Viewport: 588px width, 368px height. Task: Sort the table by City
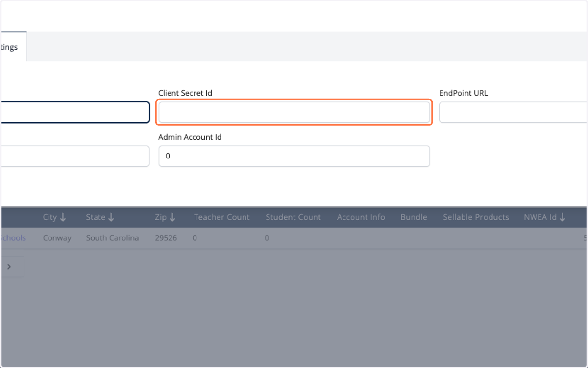[x=54, y=217]
